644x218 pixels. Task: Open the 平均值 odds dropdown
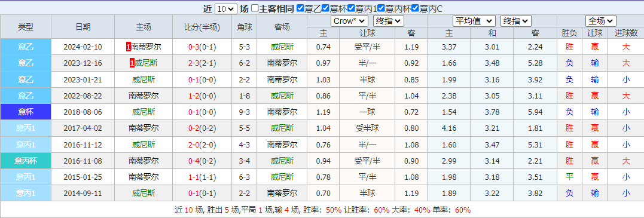point(474,21)
